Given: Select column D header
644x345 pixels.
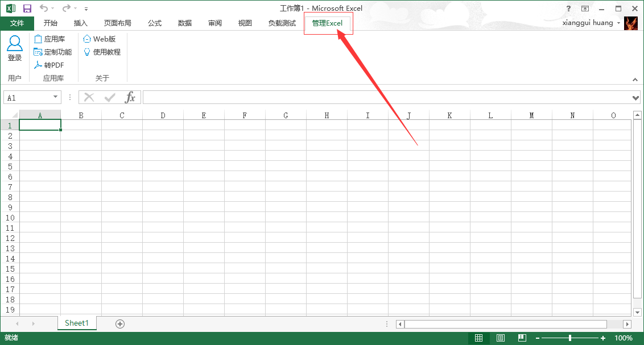Looking at the screenshot, I should (x=163, y=115).
